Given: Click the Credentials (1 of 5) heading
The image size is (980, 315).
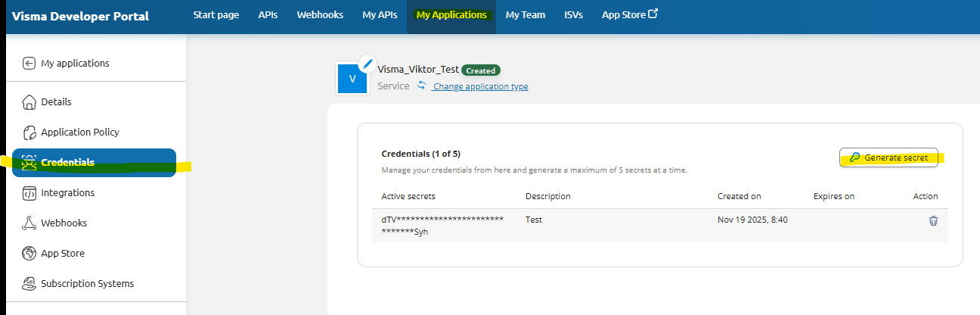Looking at the screenshot, I should 421,153.
